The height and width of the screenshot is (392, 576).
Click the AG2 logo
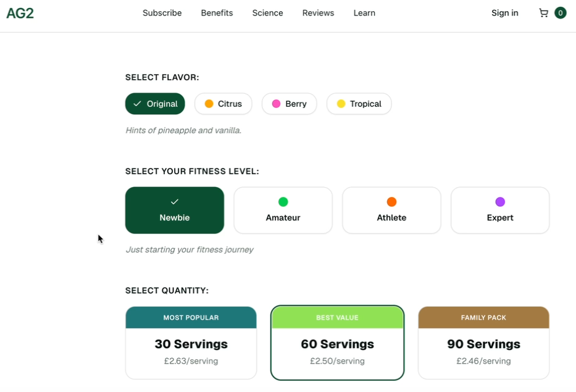(x=20, y=13)
